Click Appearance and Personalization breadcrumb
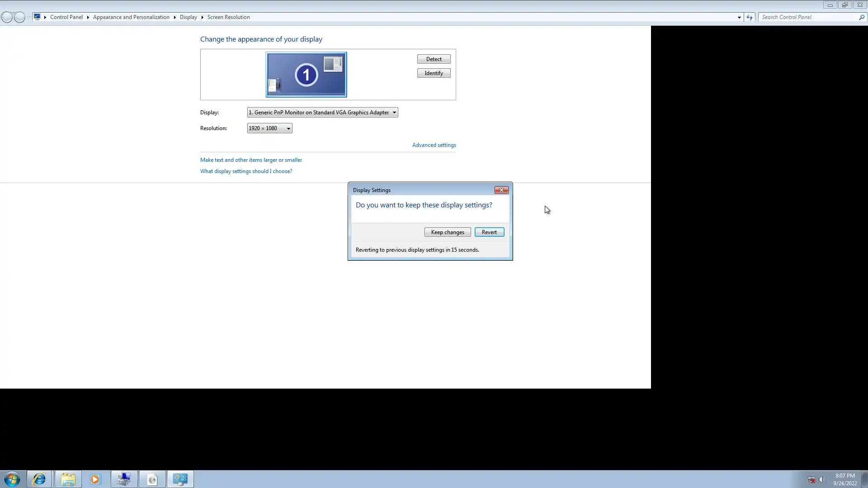This screenshot has width=868, height=488. 131,17
